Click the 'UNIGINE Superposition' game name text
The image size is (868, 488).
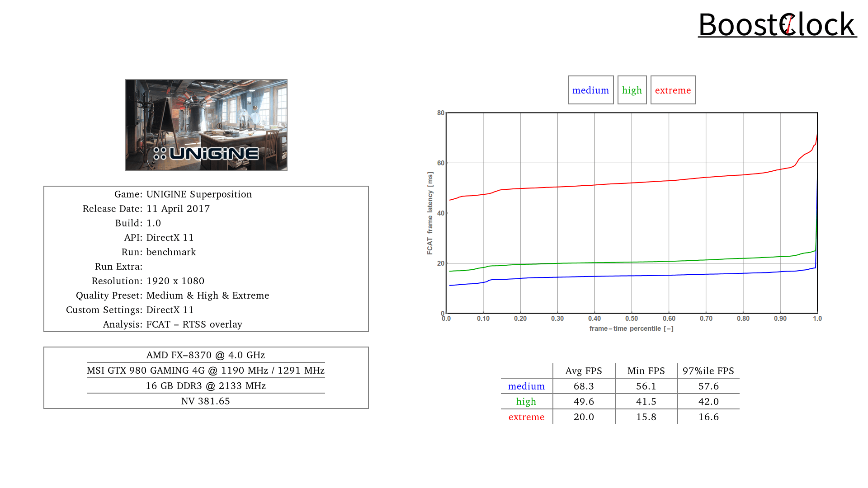[x=199, y=194]
